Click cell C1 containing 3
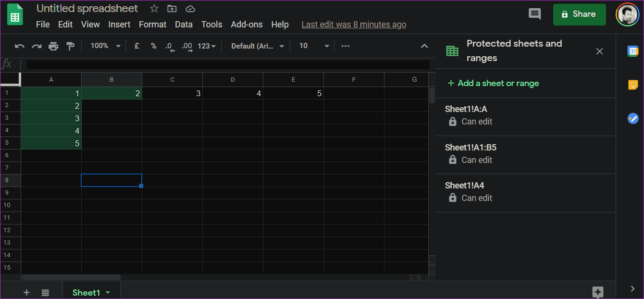 pos(172,93)
